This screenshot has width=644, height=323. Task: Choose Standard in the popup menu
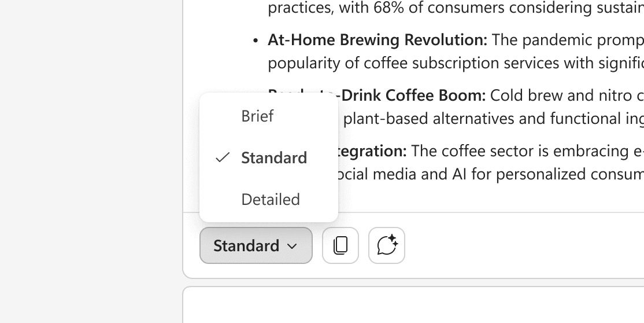[x=274, y=157]
